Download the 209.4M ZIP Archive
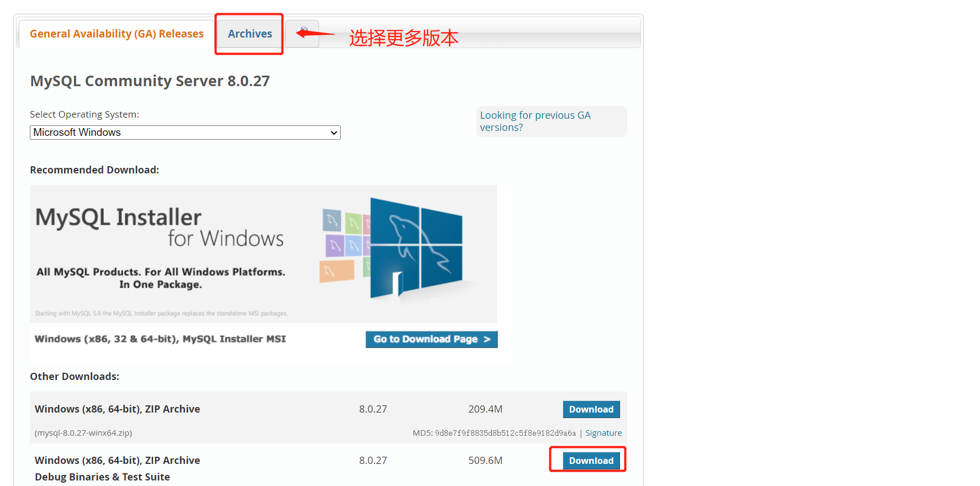This screenshot has height=486, width=980. (591, 409)
